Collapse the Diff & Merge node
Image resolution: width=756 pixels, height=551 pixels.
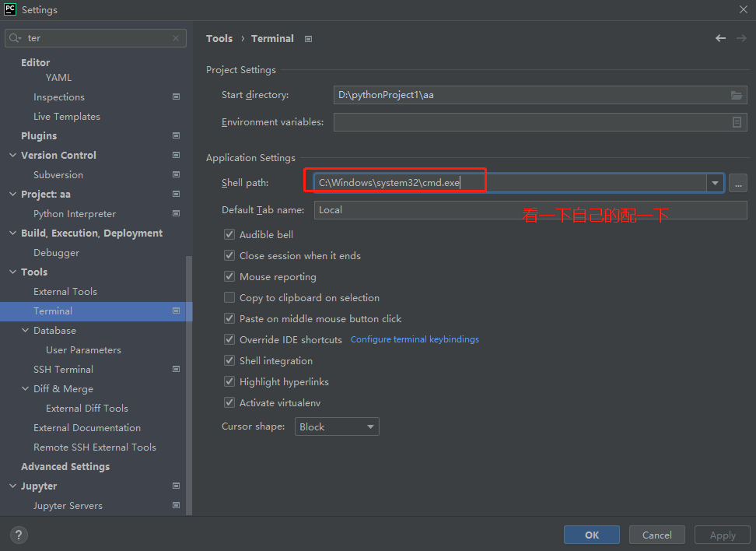click(26, 388)
